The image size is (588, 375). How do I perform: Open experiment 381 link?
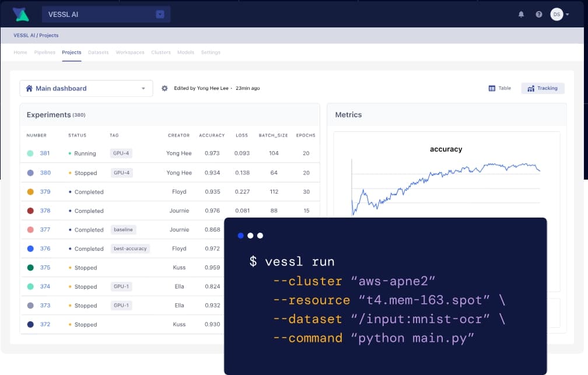click(45, 153)
